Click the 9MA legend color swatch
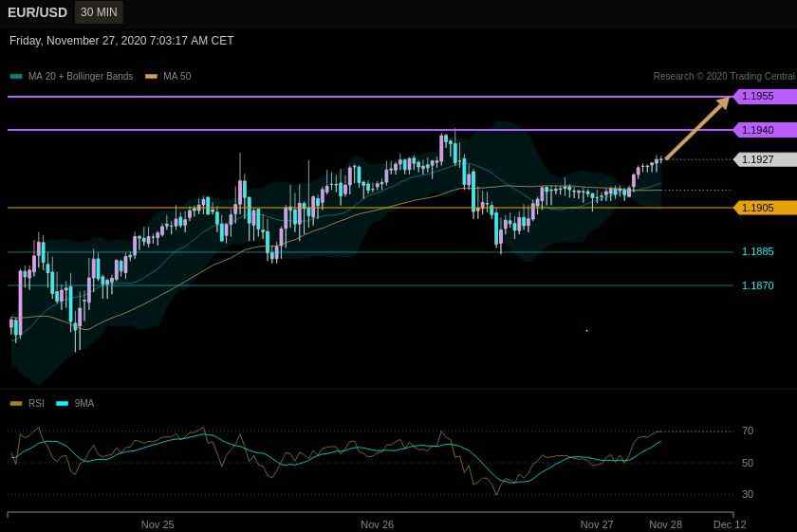This screenshot has width=797, height=532. [62, 403]
